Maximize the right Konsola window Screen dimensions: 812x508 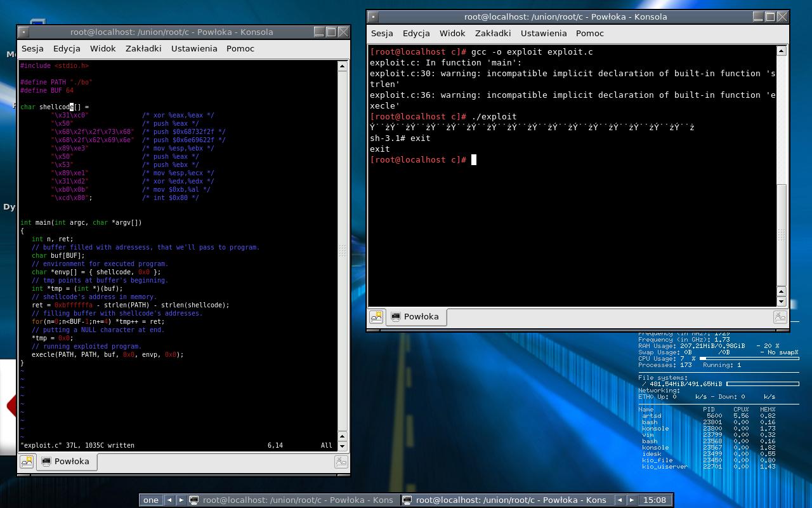tap(770, 17)
